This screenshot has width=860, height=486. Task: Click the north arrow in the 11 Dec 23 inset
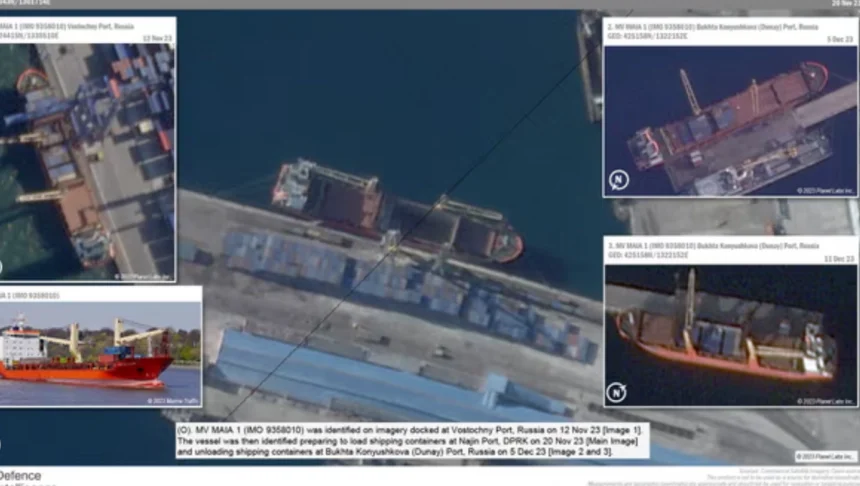[616, 392]
